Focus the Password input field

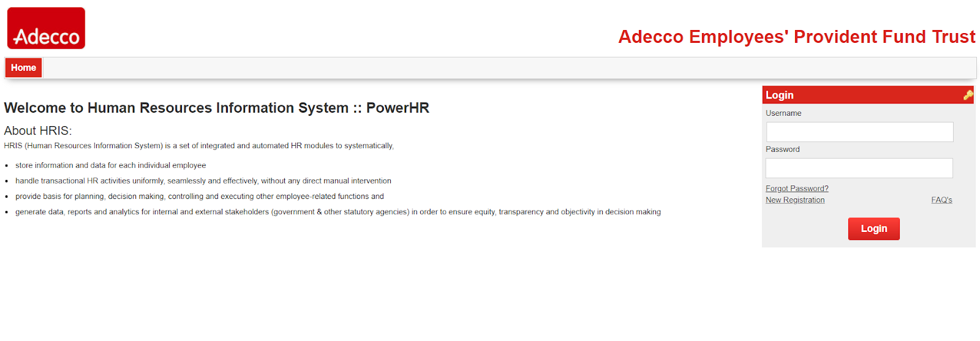859,168
